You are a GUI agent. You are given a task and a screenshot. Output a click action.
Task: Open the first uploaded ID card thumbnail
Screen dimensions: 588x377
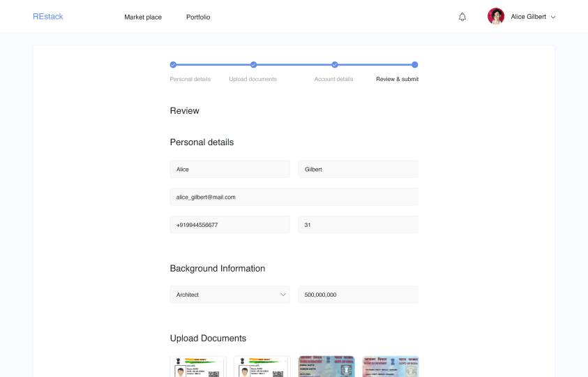[198, 367]
